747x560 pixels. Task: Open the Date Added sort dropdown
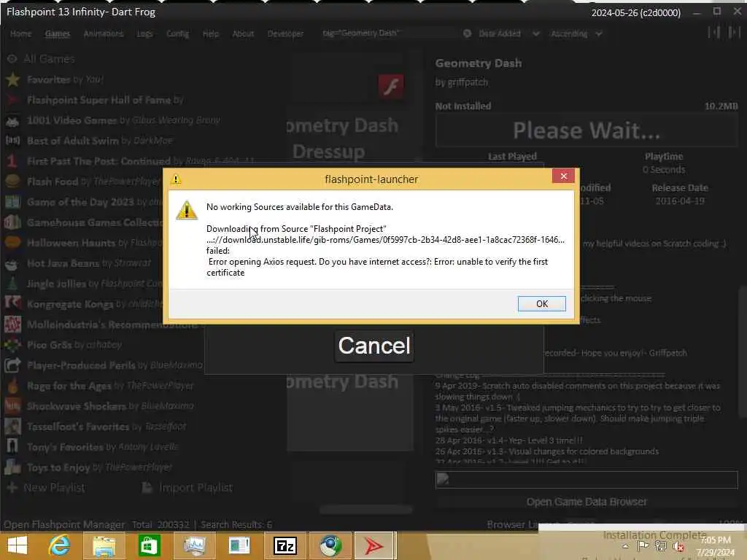tap(508, 34)
